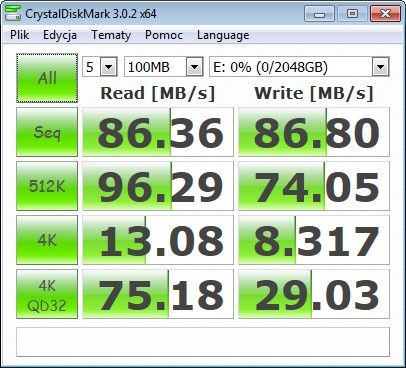The height and width of the screenshot is (368, 406).
Task: Open the Tematy menu
Action: point(111,35)
